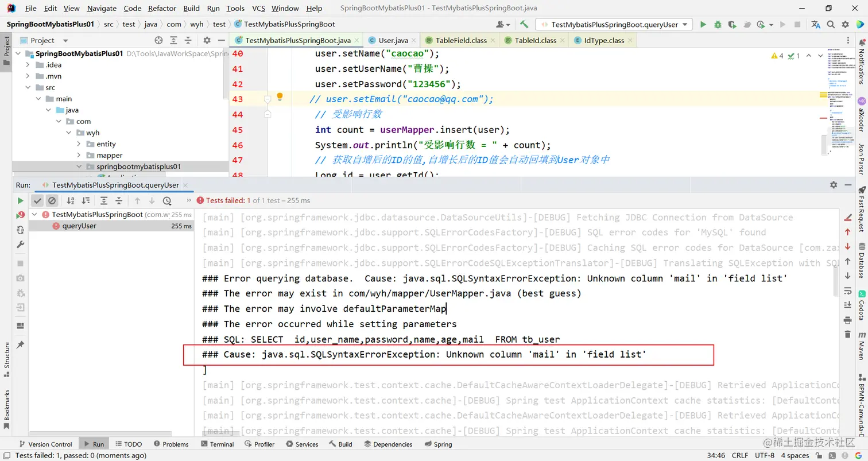
Task: Rerun the test with the green arrow in Run panel
Action: coord(21,200)
